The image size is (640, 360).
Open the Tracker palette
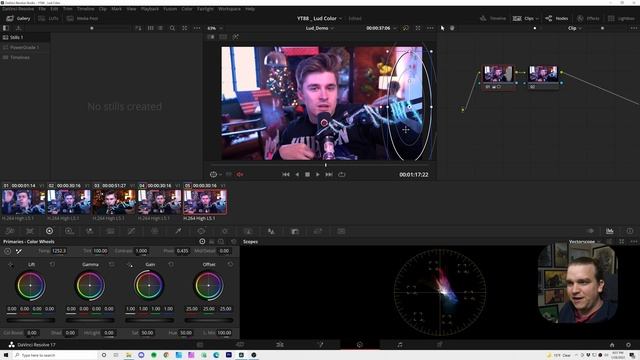224,231
